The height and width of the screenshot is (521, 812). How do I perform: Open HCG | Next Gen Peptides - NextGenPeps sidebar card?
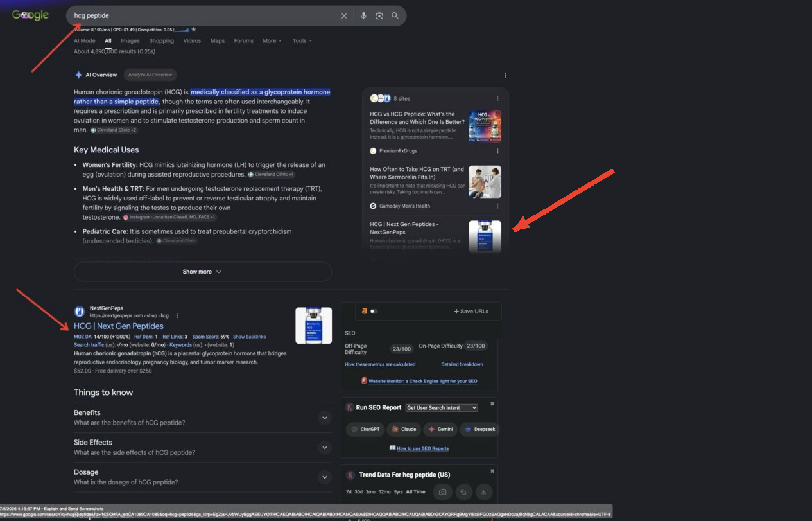pyautogui.click(x=435, y=234)
